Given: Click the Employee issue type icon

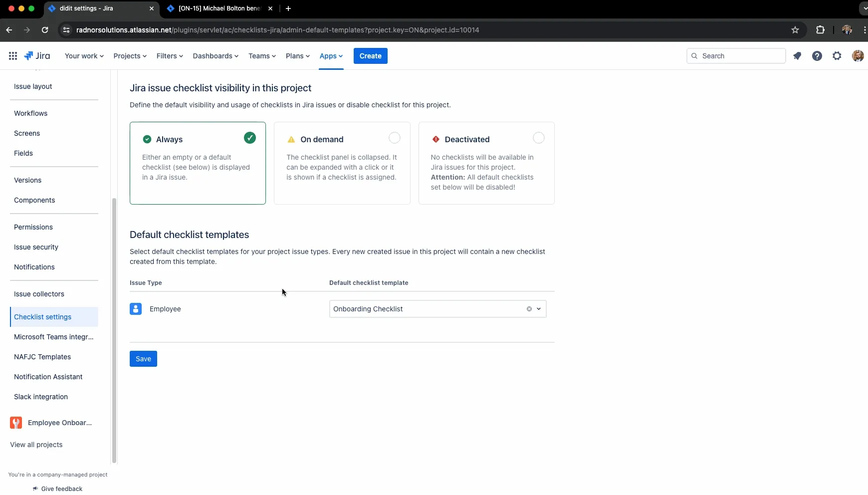Looking at the screenshot, I should [136, 309].
